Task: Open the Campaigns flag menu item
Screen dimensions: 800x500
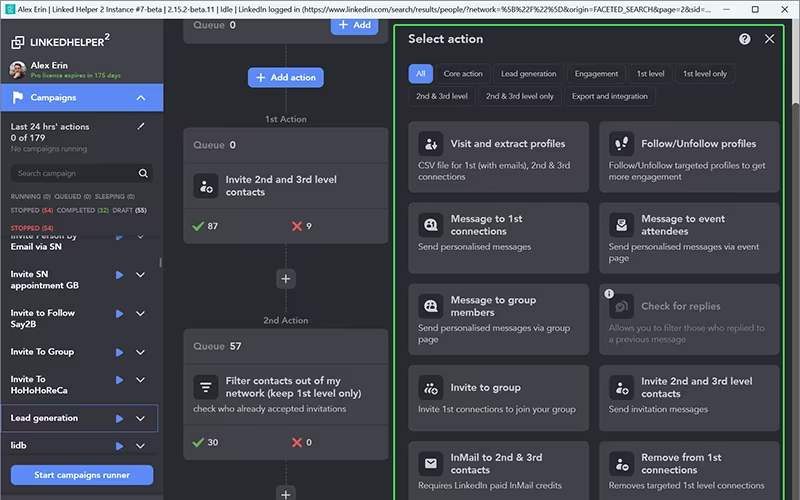Action: pos(82,97)
